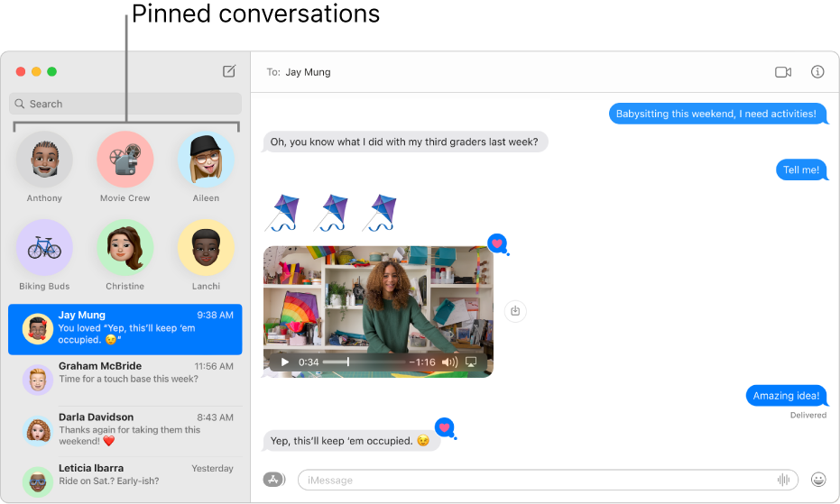Click the 0:34 elapsed time on video
This screenshot has height=504, width=840.
309,362
